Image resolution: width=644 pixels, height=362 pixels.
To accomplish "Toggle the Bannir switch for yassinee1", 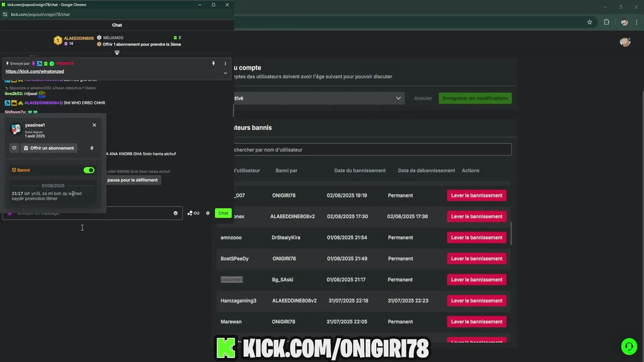I will coord(89,170).
